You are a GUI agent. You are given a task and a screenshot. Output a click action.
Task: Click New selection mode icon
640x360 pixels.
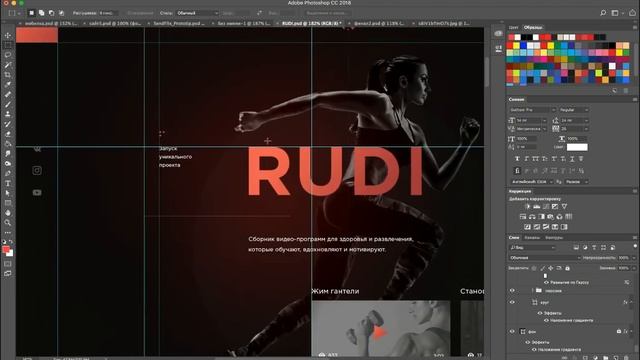coord(31,13)
